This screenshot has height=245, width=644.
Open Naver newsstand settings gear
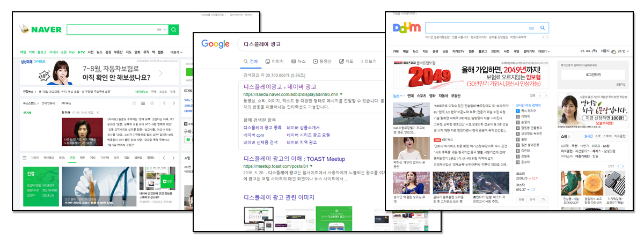point(153,102)
